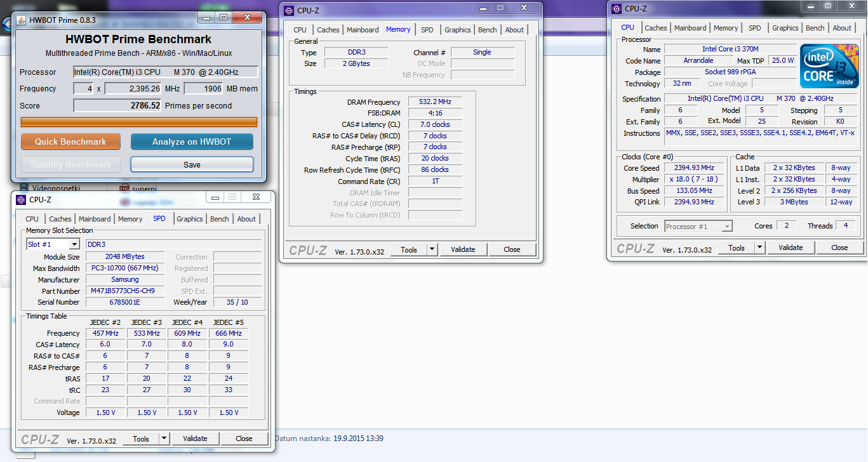This screenshot has height=462, width=868.
Task: Click the frequency field showing 2,395.26
Action: click(x=133, y=89)
